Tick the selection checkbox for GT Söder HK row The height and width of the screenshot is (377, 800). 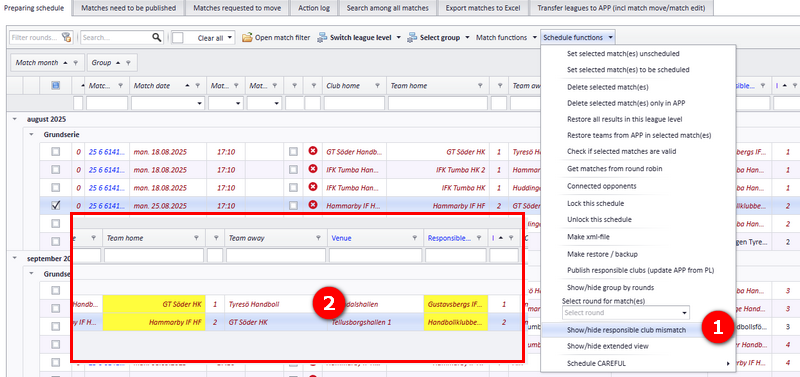(55, 152)
